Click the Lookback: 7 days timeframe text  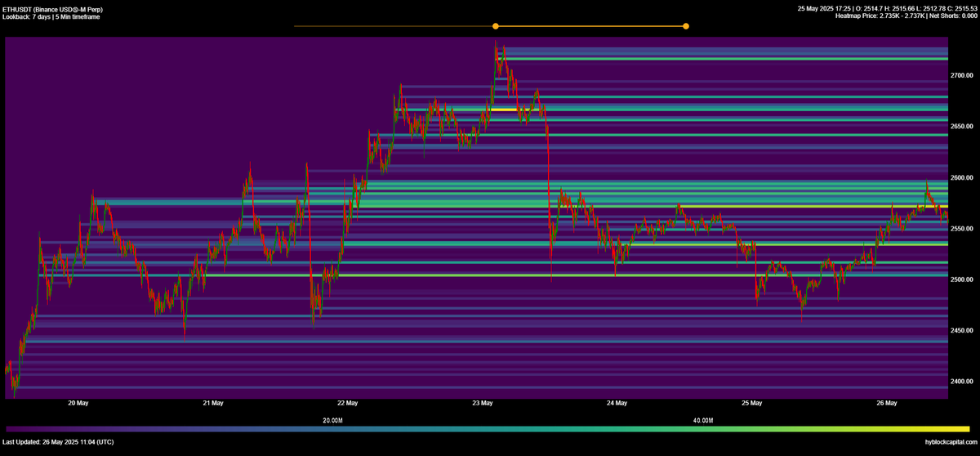[x=51, y=16]
